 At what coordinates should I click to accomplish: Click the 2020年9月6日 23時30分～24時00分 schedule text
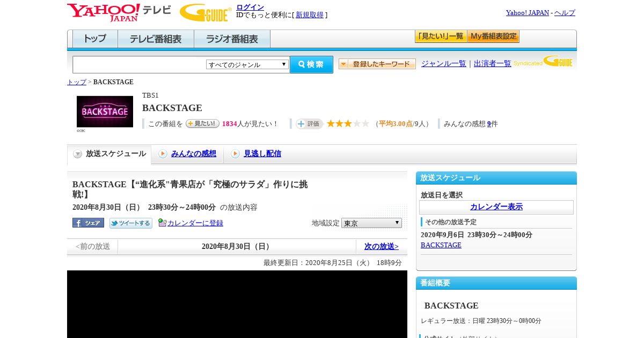(x=477, y=235)
